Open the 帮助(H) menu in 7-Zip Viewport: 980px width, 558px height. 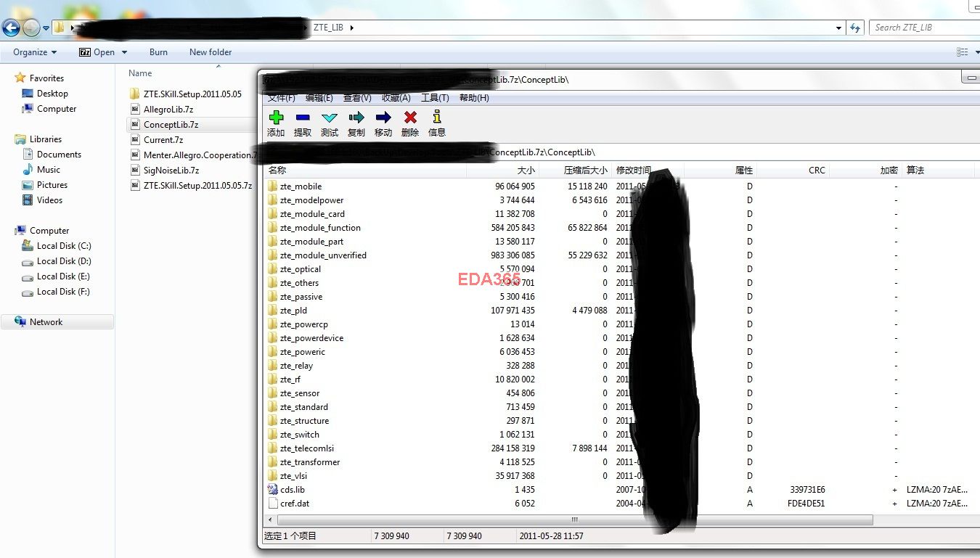(x=474, y=98)
